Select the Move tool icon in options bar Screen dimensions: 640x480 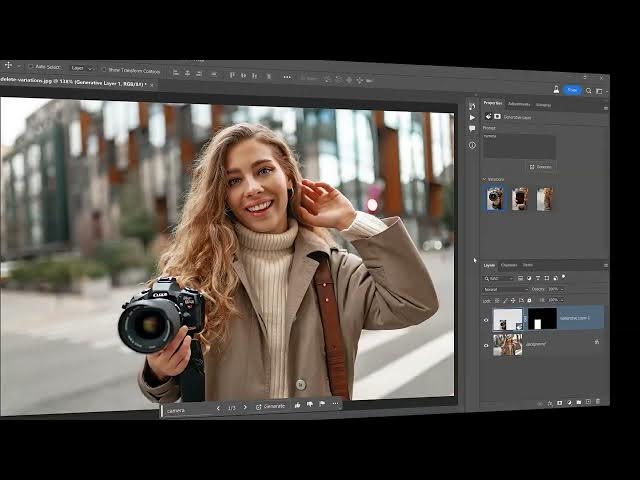9,66
